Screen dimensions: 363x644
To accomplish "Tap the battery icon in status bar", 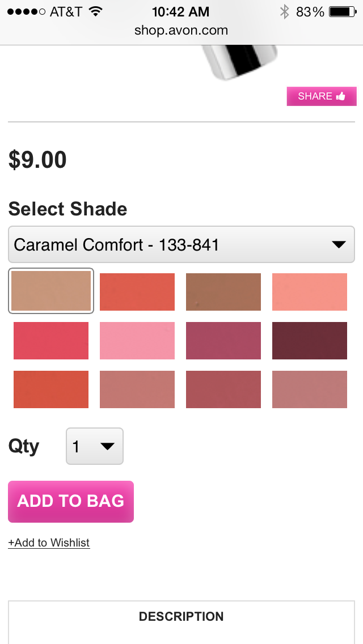I will (x=342, y=11).
